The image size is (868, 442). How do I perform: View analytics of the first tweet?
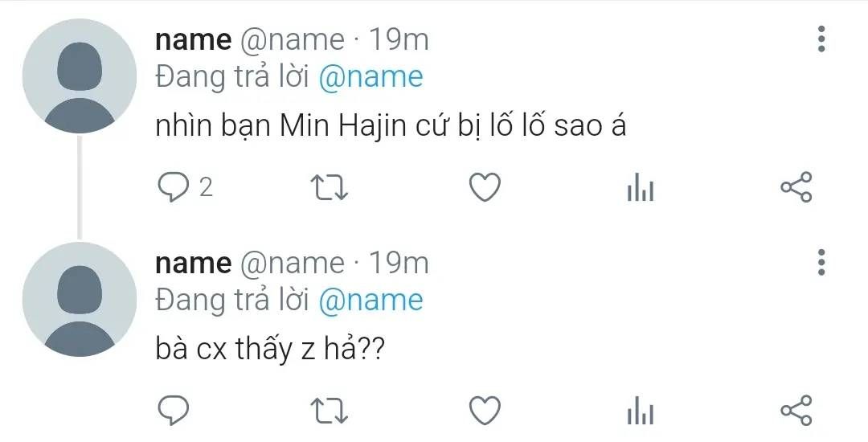(640, 189)
